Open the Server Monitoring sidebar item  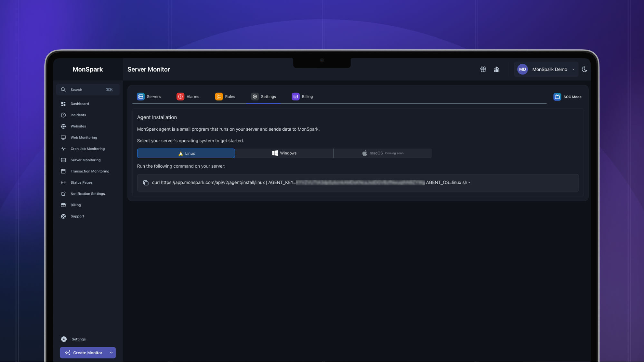coord(85,160)
